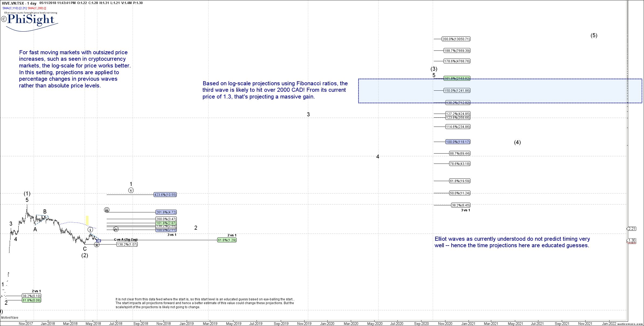Select the circled wave ii label

97,245
